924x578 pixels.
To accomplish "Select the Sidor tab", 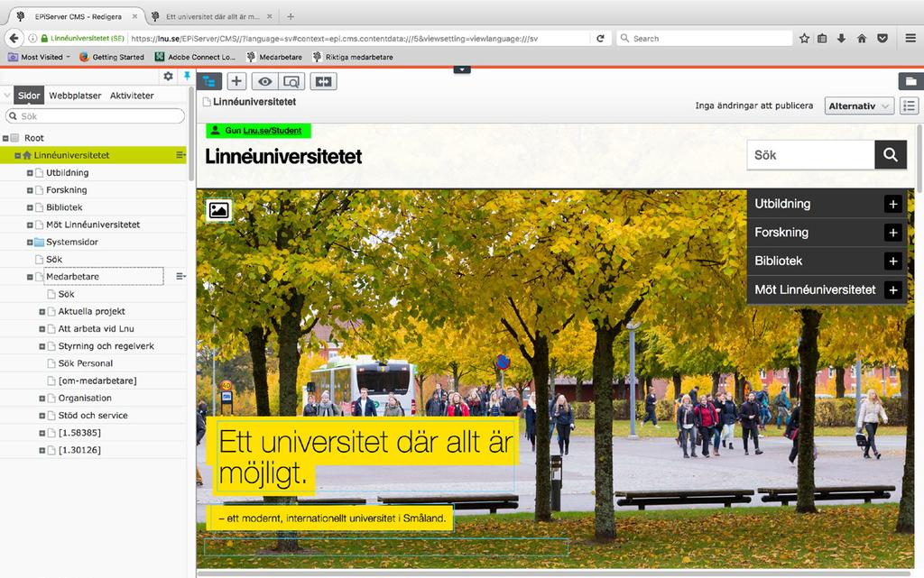I will click(x=29, y=96).
